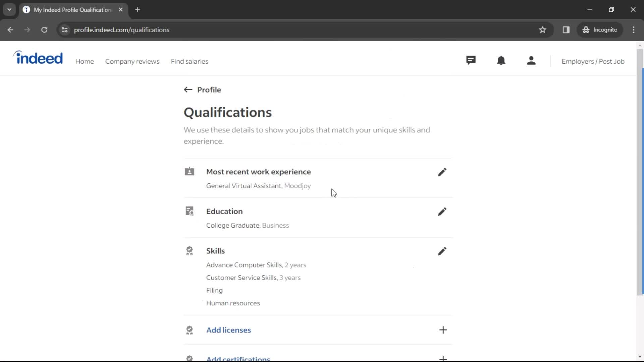Viewport: 644px width, 362px height.
Task: Click the profile.indeed.com address bar
Action: (x=122, y=29)
